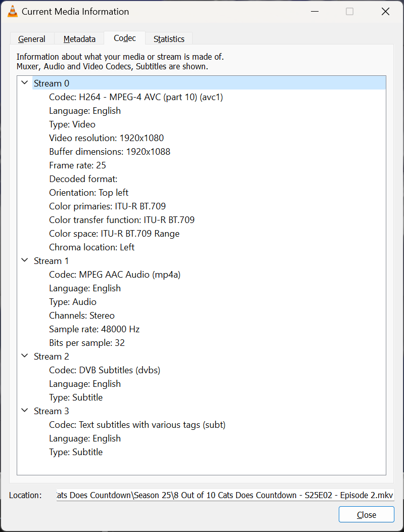Viewport: 404px width, 532px height.
Task: Select the Stream 0 row
Action: point(209,83)
